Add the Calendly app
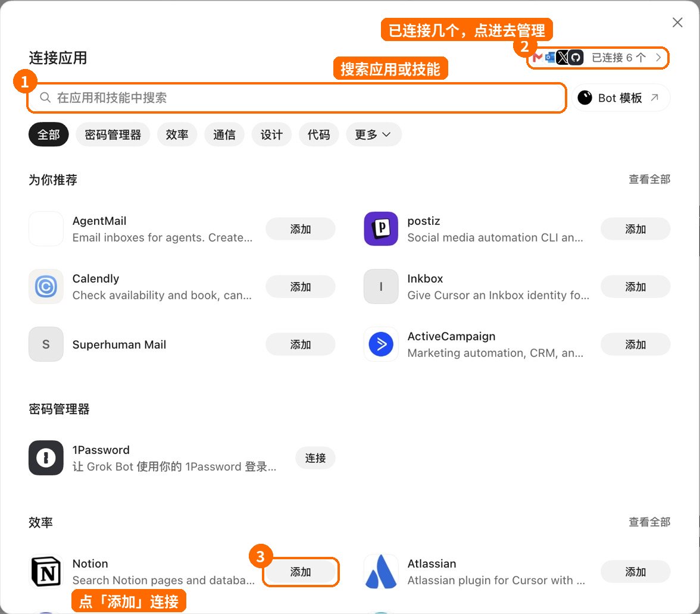 (x=301, y=287)
